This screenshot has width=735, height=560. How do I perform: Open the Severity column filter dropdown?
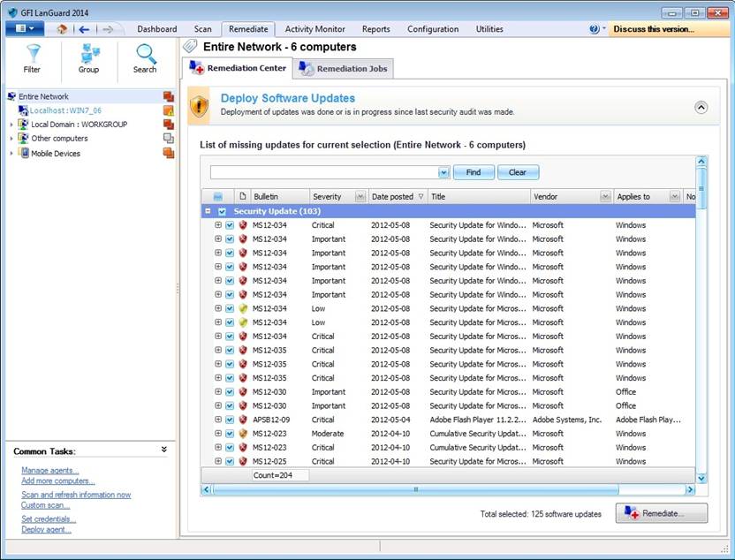click(360, 197)
